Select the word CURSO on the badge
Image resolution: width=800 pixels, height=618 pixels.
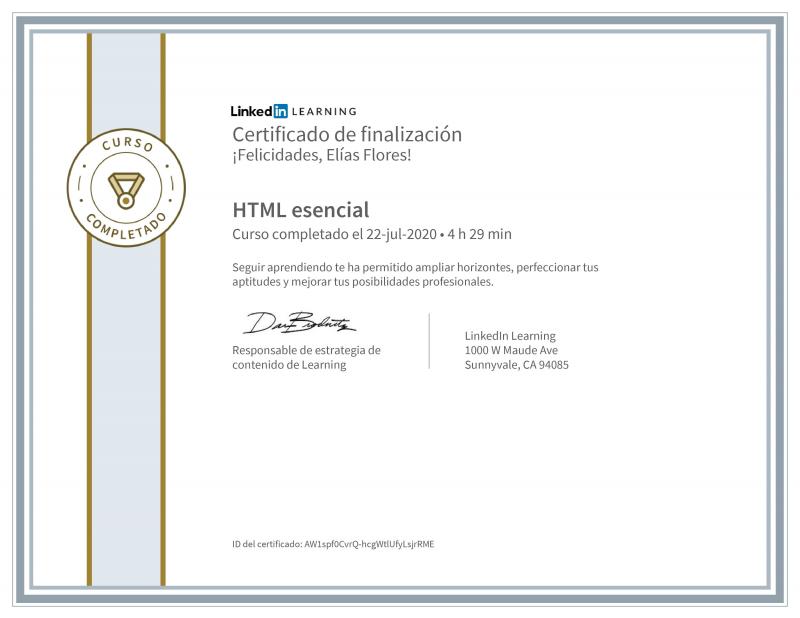click(x=126, y=147)
